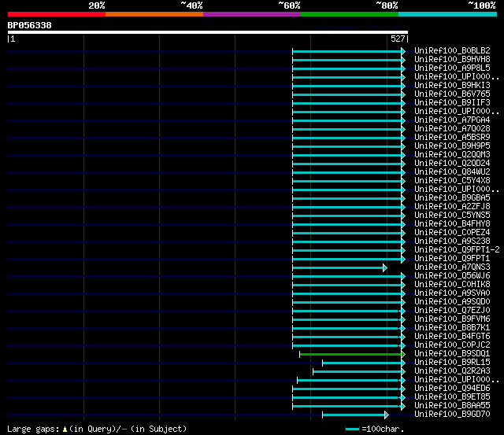Viewport: 504px width, 435px height.
Task: Select the UniRef100_A7Q028 label
Action: point(452,129)
